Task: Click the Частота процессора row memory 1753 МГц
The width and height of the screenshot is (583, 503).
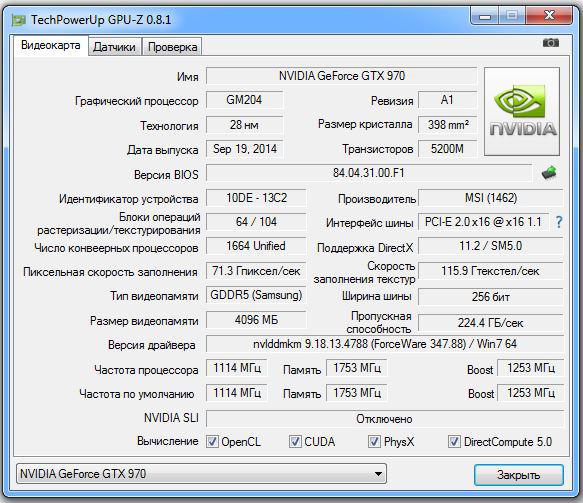Action: click(357, 368)
